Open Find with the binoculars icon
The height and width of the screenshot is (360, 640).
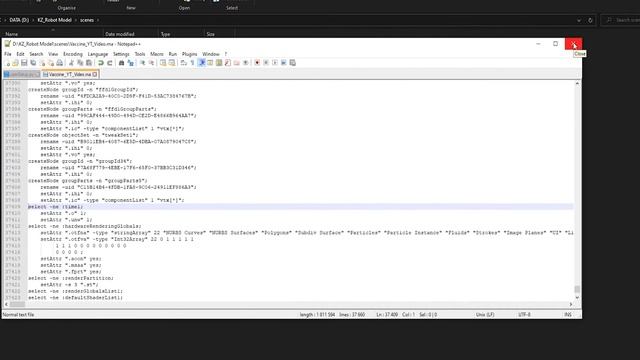[x=121, y=63]
